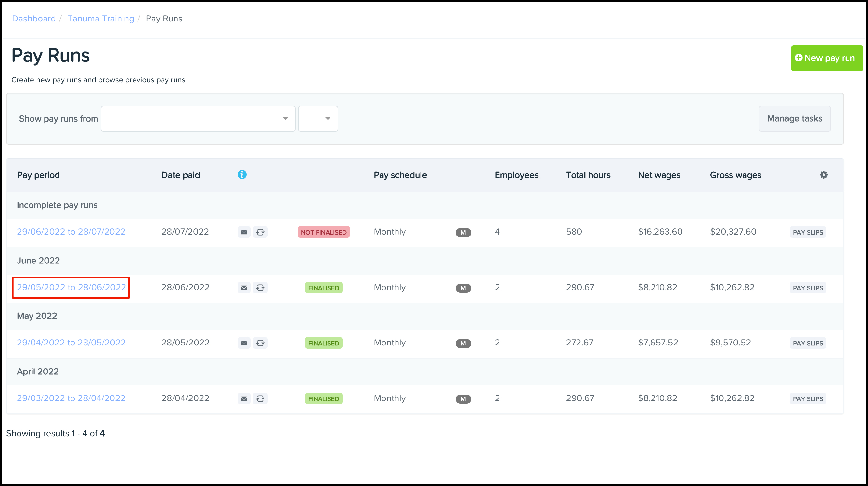868x486 pixels.
Task: Click the Manage tasks button
Action: point(795,119)
